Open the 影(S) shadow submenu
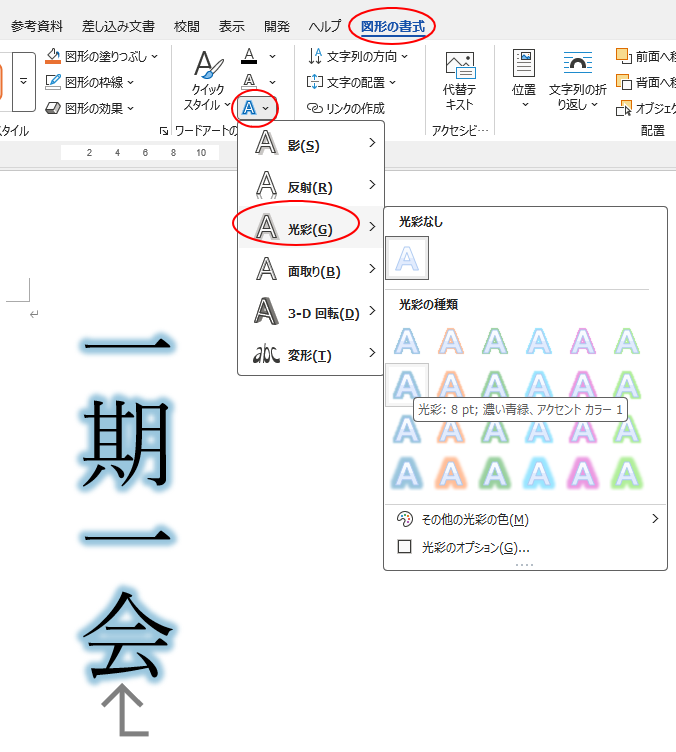676x752 pixels. coord(311,143)
